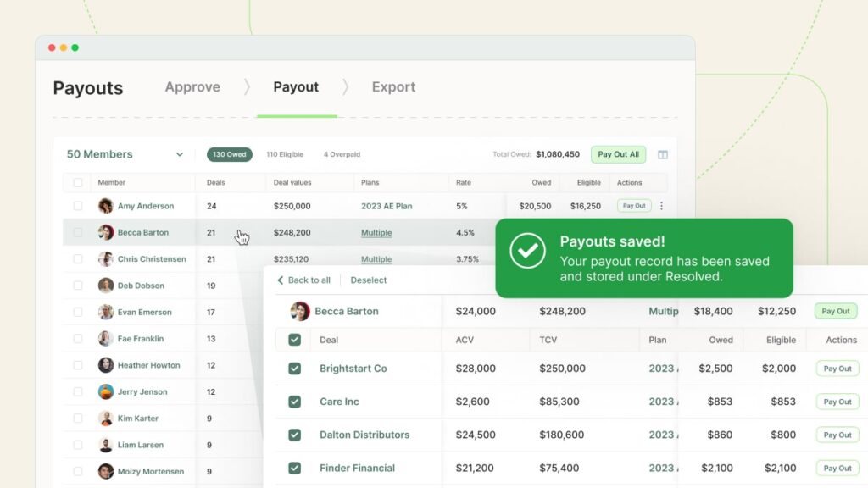Click the checkmark icon in the Payouts saved notification
This screenshot has height=488, width=868.
point(527,251)
